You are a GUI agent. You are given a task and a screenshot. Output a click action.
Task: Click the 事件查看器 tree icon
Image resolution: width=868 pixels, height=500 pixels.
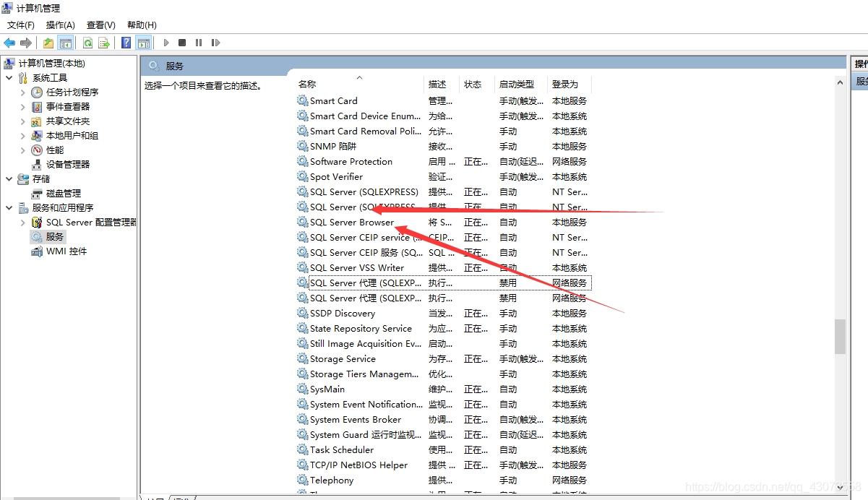[x=37, y=107]
